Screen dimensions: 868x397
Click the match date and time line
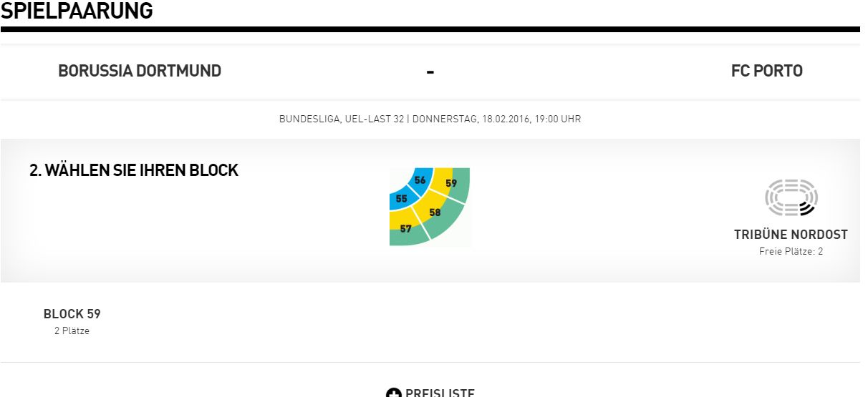[430, 119]
